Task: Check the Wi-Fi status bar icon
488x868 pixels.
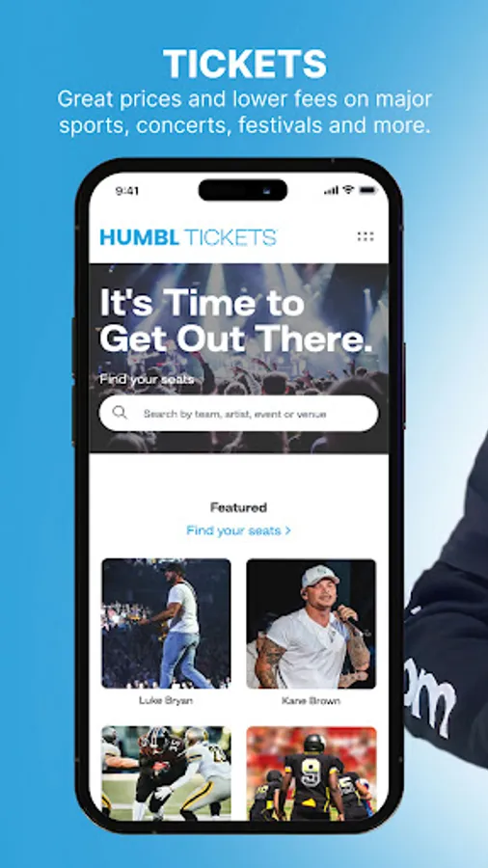Action: (348, 190)
